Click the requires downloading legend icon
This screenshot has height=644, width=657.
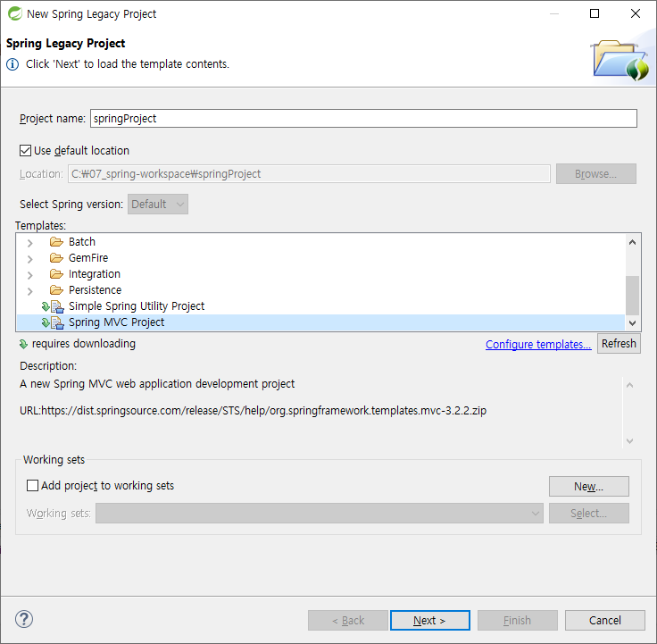coord(23,344)
